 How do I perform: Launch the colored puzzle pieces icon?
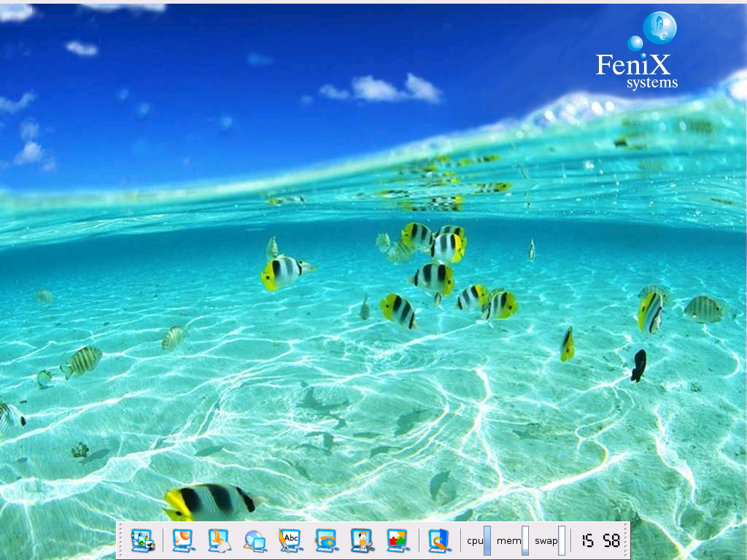[x=398, y=540]
